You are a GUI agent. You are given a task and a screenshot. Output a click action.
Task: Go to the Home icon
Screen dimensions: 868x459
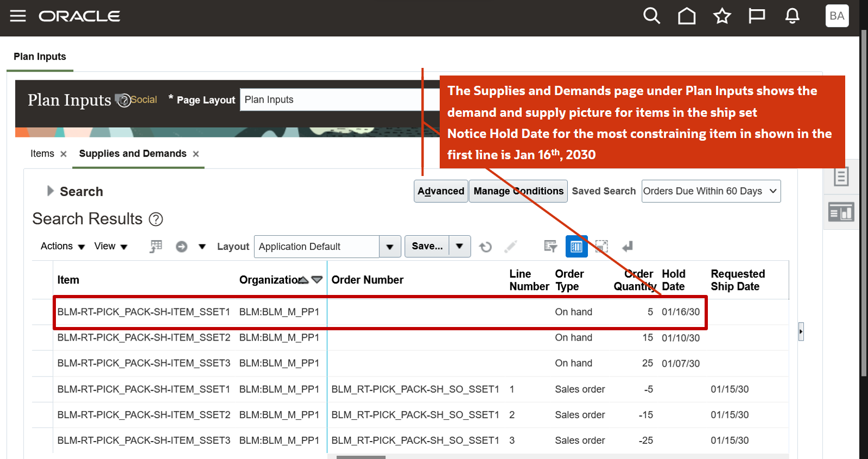click(687, 16)
